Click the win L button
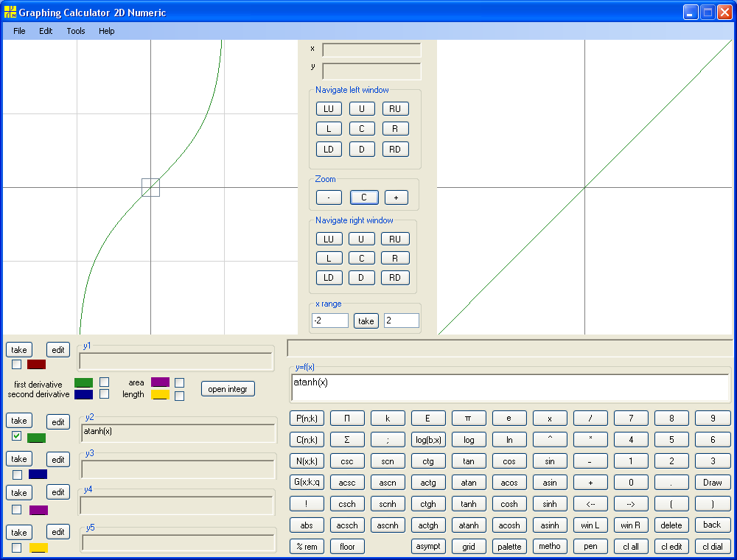 [x=590, y=525]
